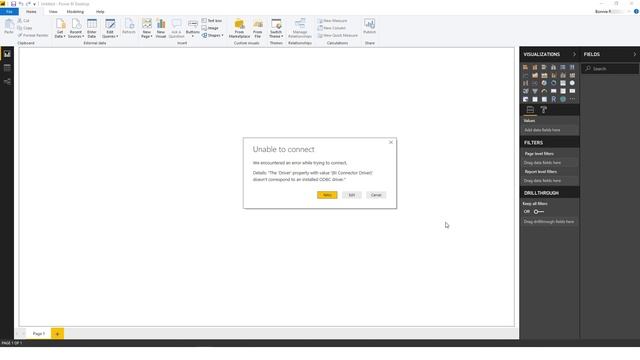Switch to the View ribbon tab
Screen dimensions: 640x360
tap(53, 11)
